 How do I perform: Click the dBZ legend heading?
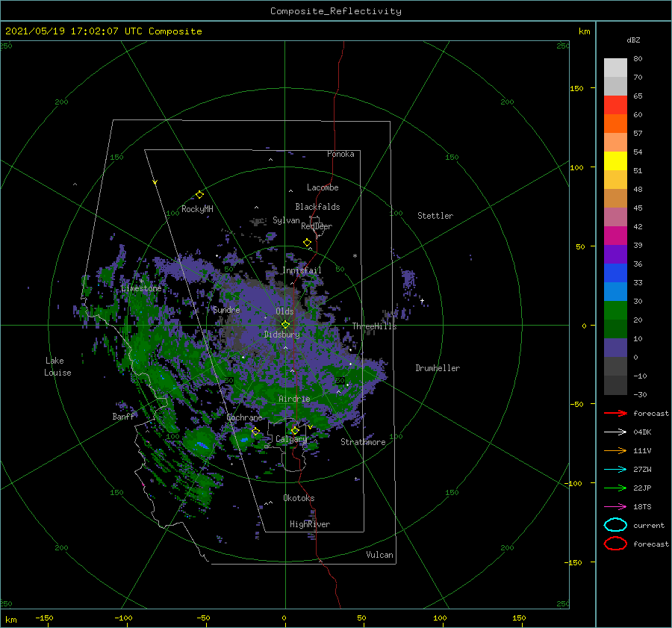point(633,40)
